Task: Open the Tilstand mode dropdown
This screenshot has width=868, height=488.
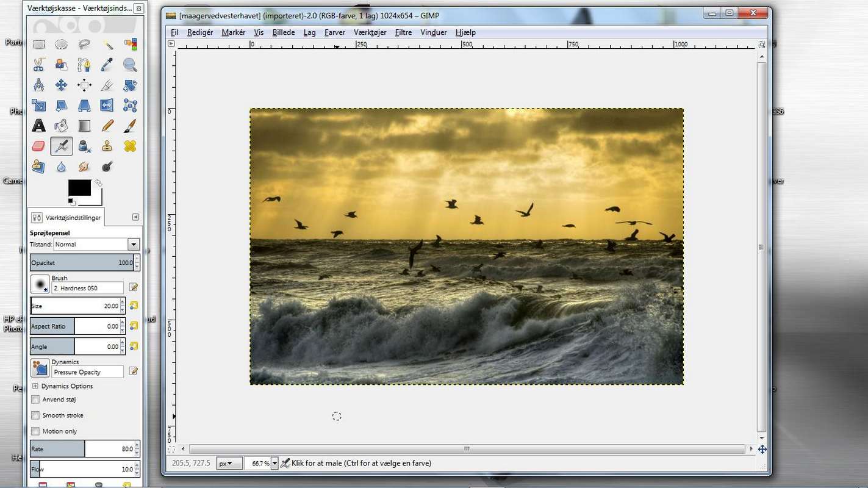Action: point(133,245)
